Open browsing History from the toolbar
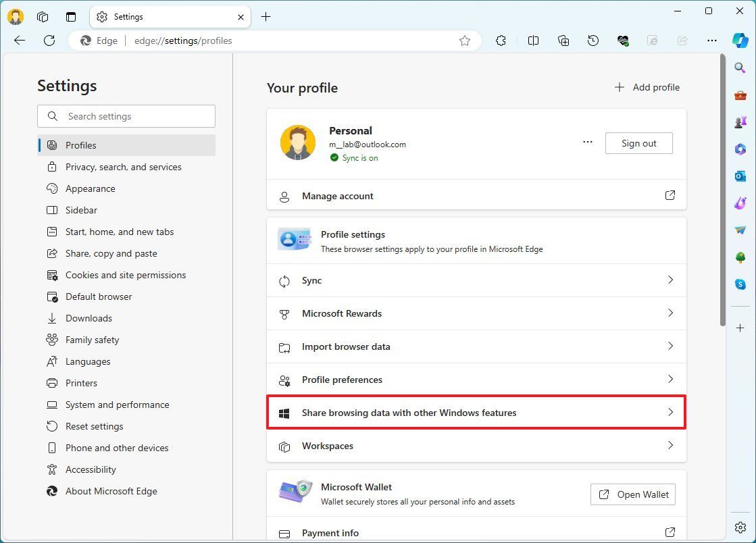 593,41
